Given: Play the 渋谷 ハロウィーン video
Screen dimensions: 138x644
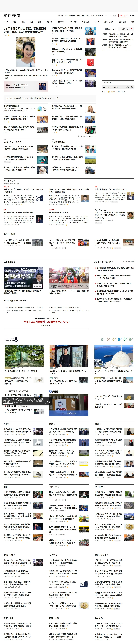Looking at the screenshot, I should [x=69, y=278].
